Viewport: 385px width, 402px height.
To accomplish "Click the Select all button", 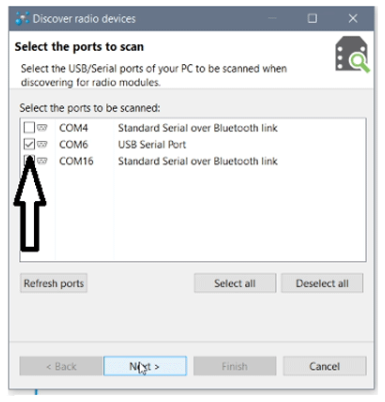I will click(235, 283).
